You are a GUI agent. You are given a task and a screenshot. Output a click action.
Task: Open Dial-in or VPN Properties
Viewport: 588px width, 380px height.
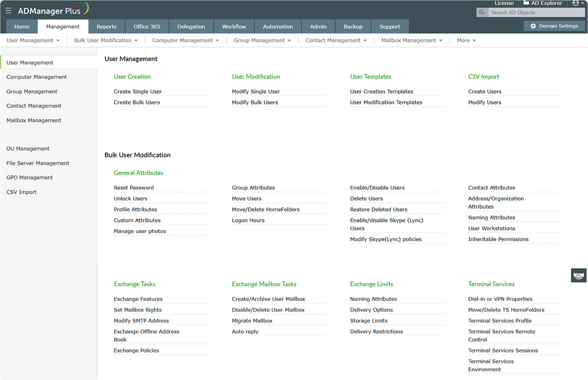click(x=500, y=299)
